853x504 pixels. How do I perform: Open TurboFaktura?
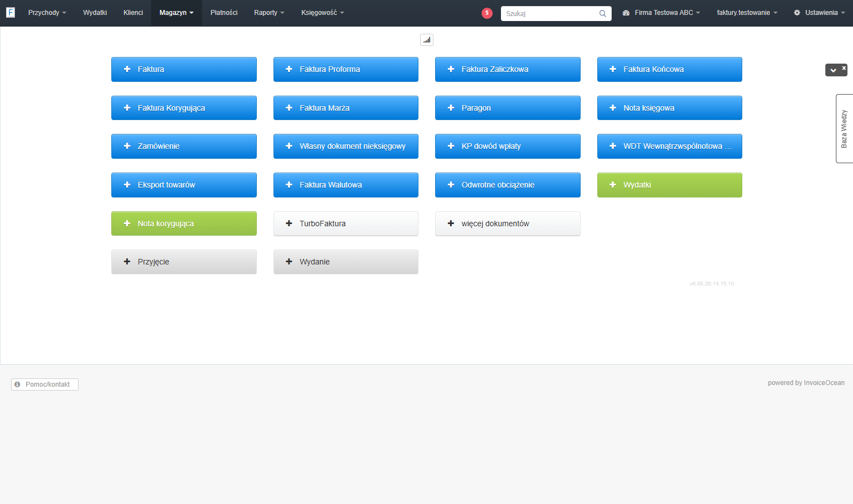[346, 224]
